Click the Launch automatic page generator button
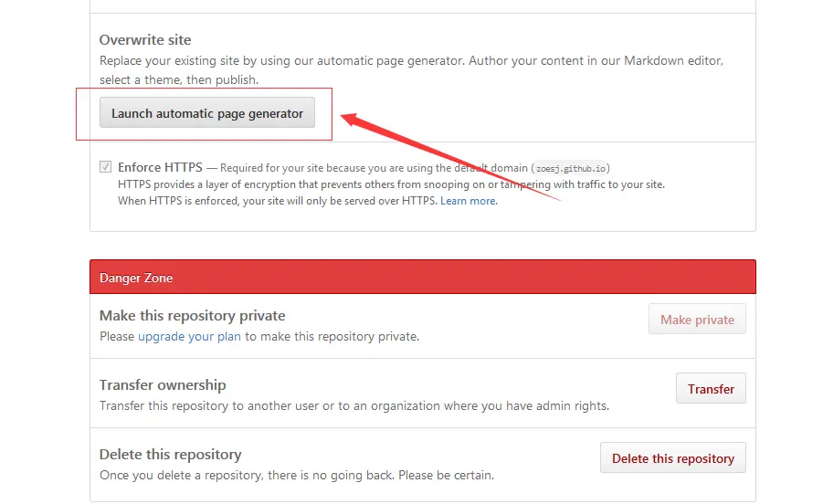 [207, 113]
